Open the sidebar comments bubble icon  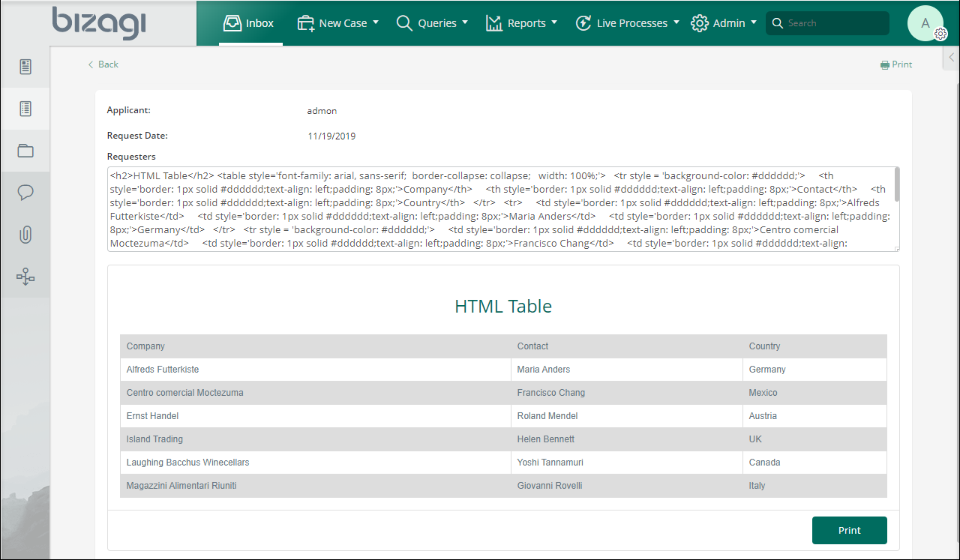coord(25,193)
